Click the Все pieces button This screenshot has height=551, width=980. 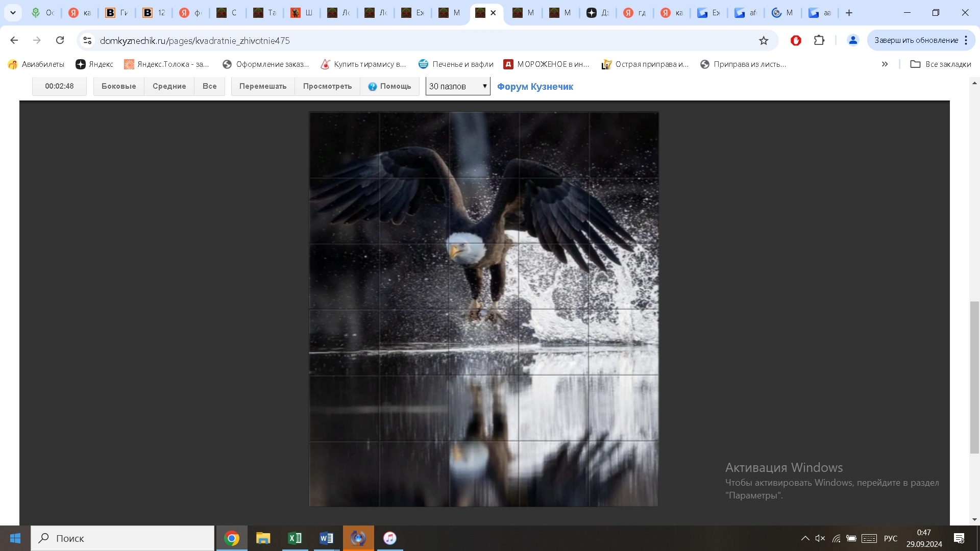tap(209, 86)
